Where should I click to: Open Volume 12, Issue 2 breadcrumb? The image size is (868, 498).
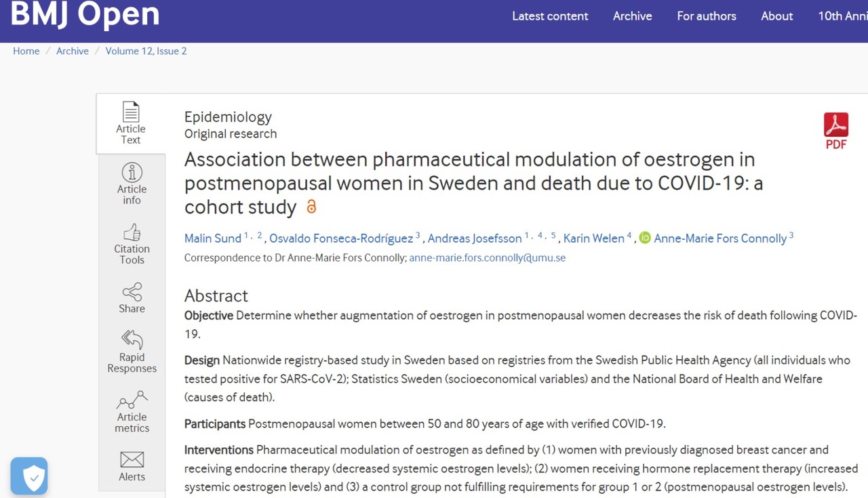[x=146, y=51]
